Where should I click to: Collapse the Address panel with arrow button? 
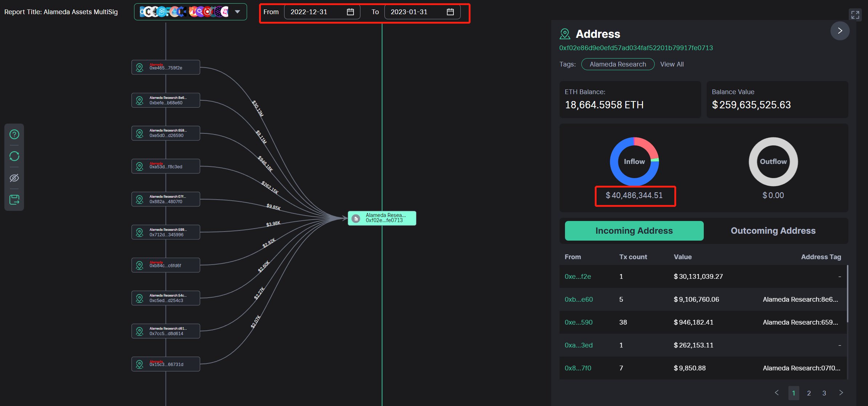(840, 31)
